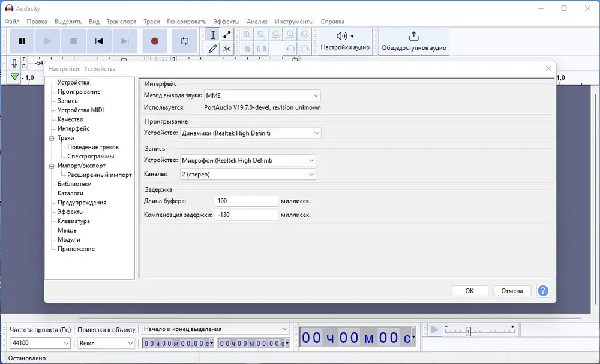Screen dimensions: 600x364
Task: Click the microphone record meter icon
Action: 14,63
